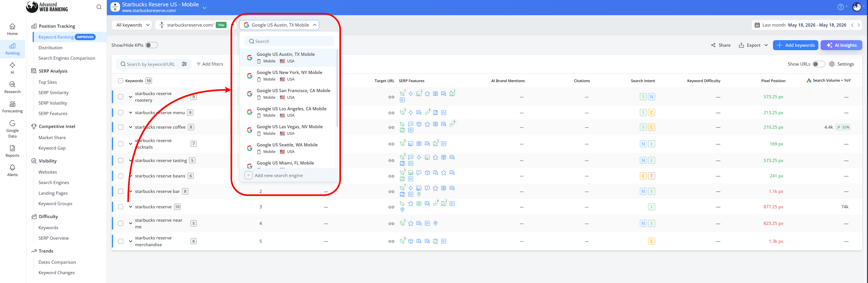Go to next date range arrow
868x283 pixels.
[858, 25]
